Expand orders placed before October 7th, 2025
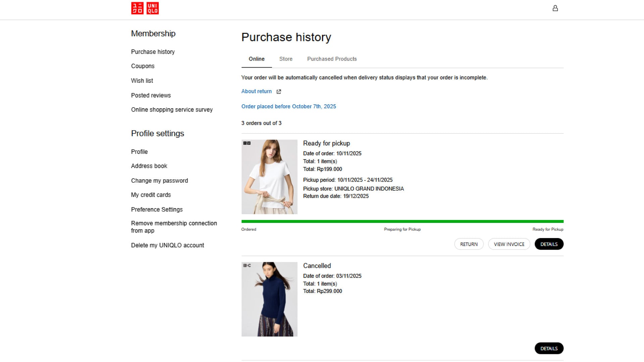The image size is (644, 362). coord(288,106)
